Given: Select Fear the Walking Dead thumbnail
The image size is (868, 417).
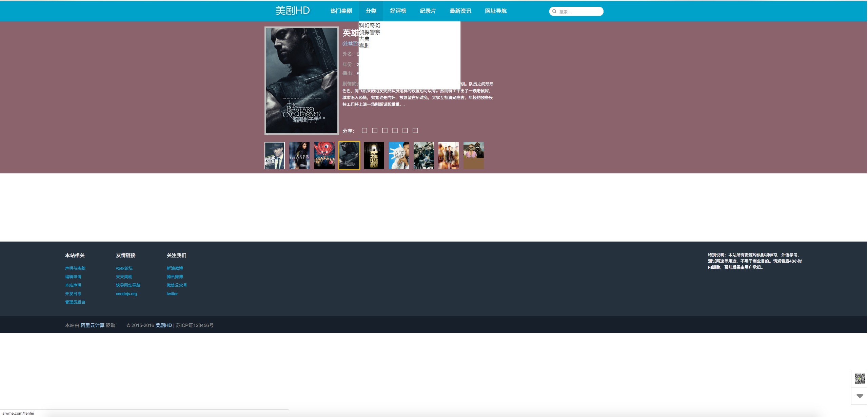Looking at the screenshot, I should click(x=374, y=155).
